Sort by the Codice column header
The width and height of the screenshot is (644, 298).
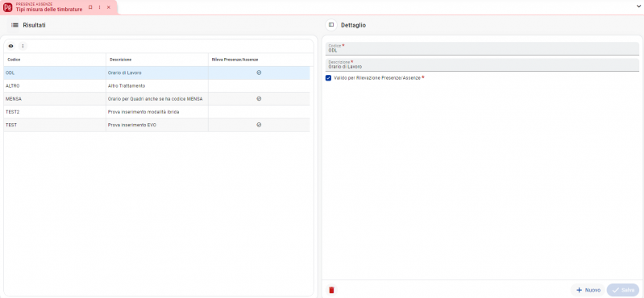(14, 60)
